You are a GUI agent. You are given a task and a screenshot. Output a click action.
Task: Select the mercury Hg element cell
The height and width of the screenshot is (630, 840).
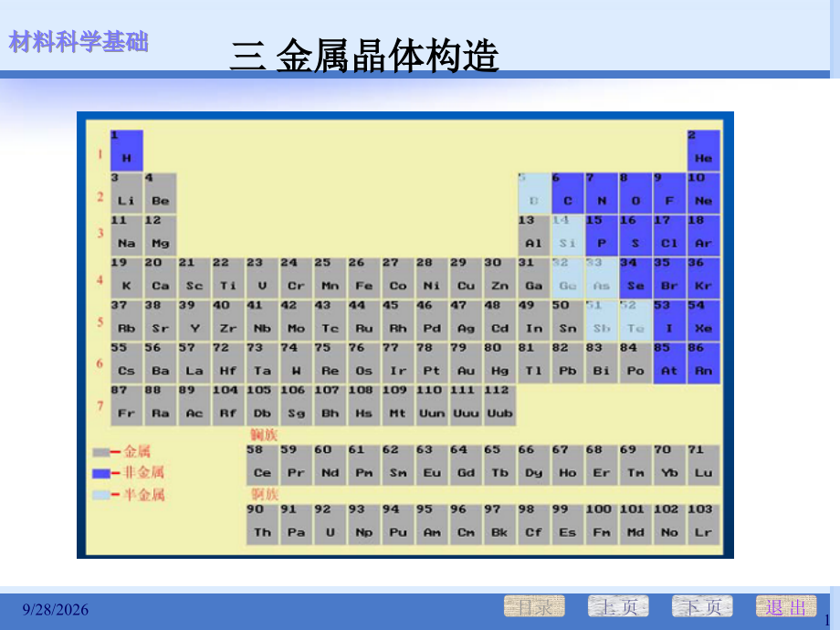point(499,362)
